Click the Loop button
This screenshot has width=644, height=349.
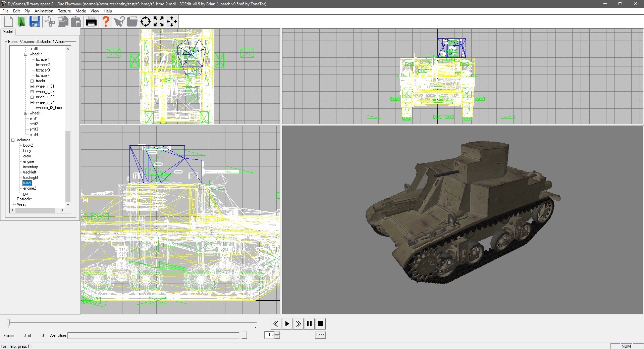click(x=320, y=335)
